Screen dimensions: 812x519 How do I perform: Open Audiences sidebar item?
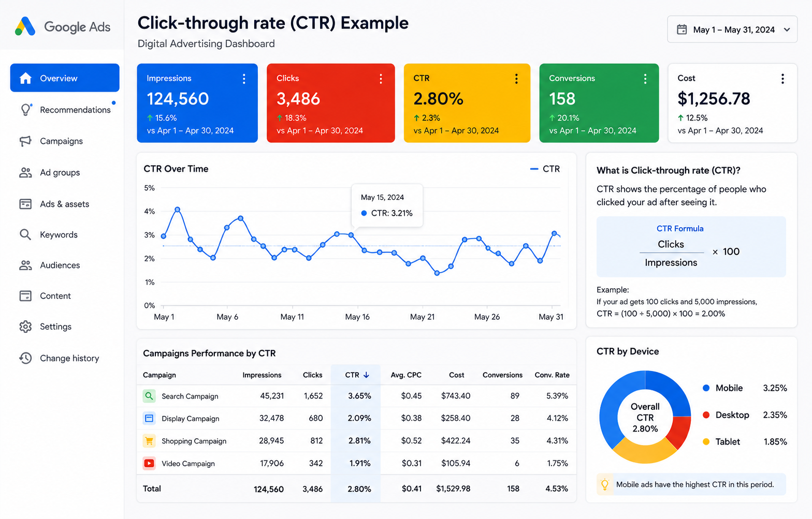tap(65, 265)
